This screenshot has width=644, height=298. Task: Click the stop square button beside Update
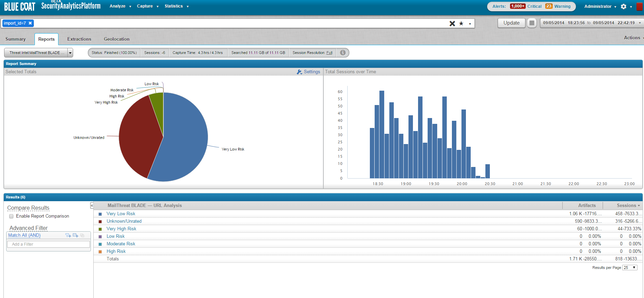coord(532,23)
